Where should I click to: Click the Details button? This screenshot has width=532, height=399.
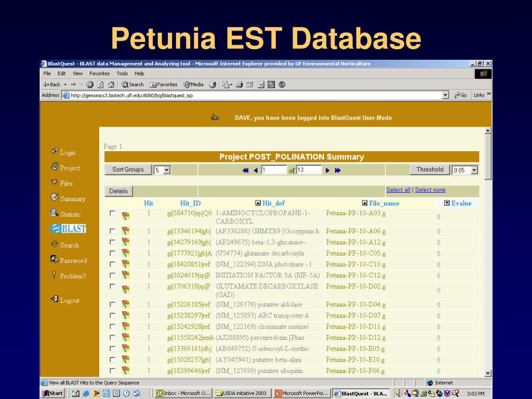[118, 191]
